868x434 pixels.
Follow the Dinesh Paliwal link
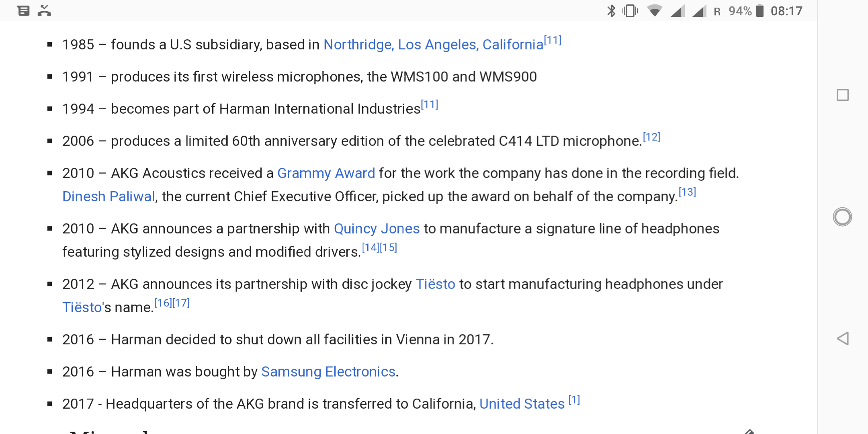pos(108,197)
